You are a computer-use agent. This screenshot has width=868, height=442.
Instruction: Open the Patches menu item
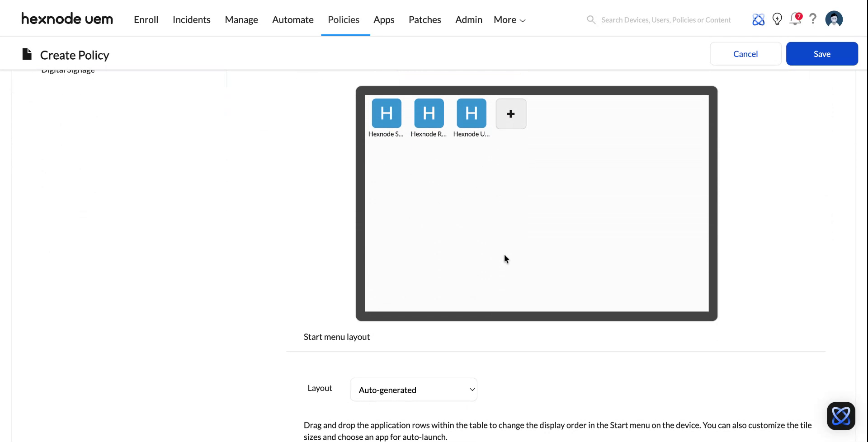[x=425, y=19]
